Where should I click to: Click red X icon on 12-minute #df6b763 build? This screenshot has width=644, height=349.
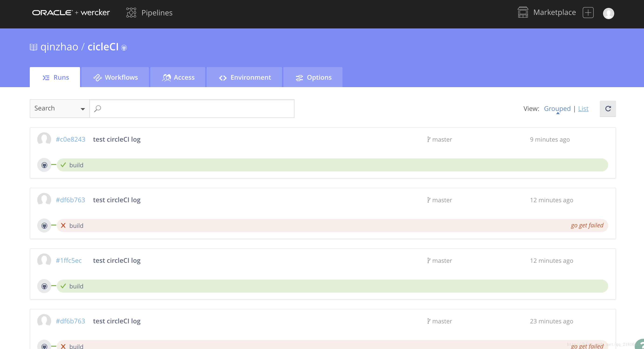[x=63, y=225]
